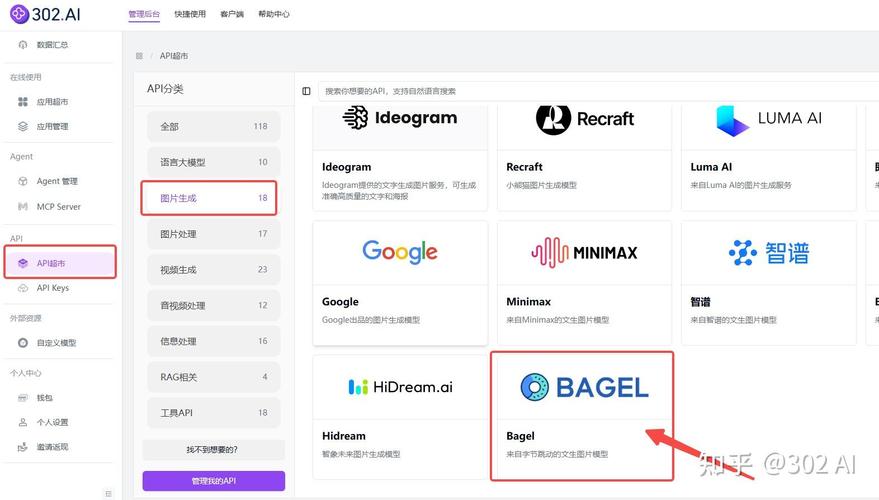The height and width of the screenshot is (500, 879).
Task: Toggle the category panel layout icon
Action: [x=306, y=91]
